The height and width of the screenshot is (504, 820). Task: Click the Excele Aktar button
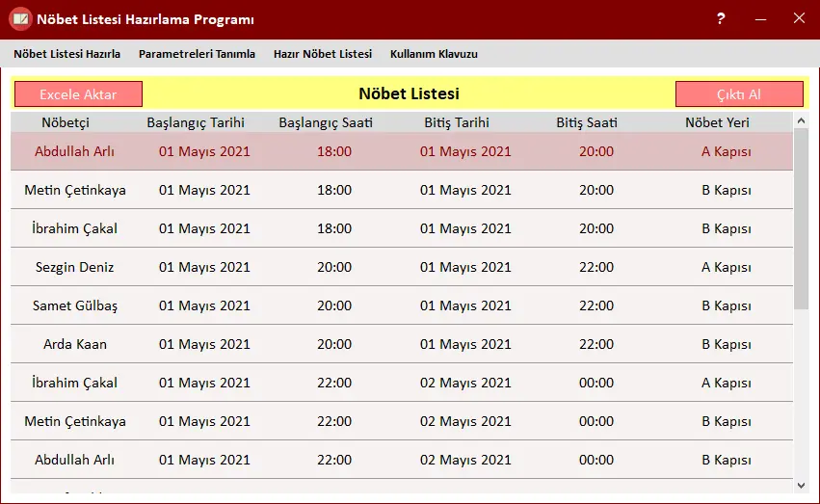[x=78, y=94]
